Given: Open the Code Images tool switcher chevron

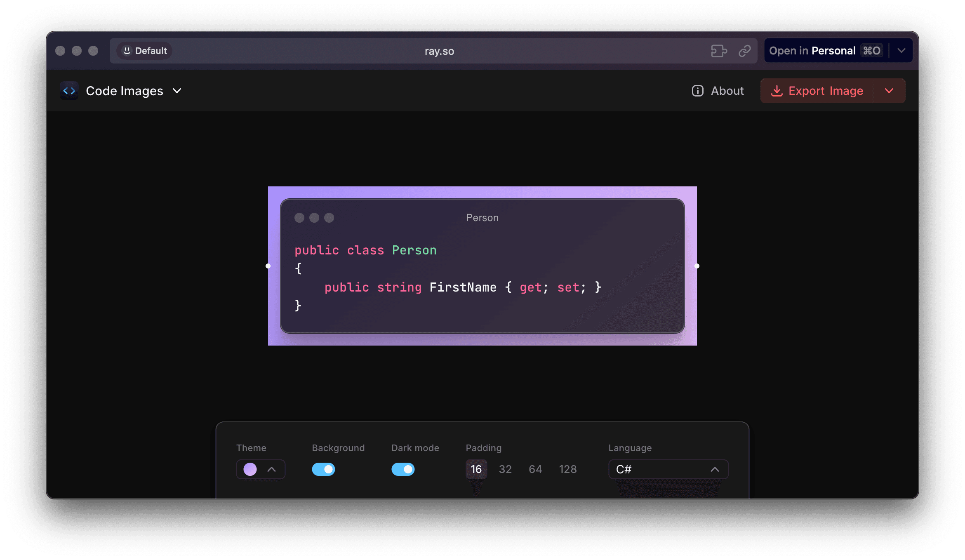Looking at the screenshot, I should point(177,91).
